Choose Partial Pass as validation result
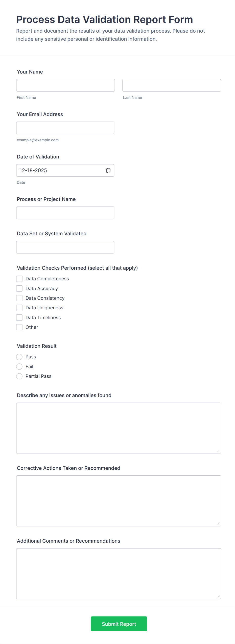 19,376
